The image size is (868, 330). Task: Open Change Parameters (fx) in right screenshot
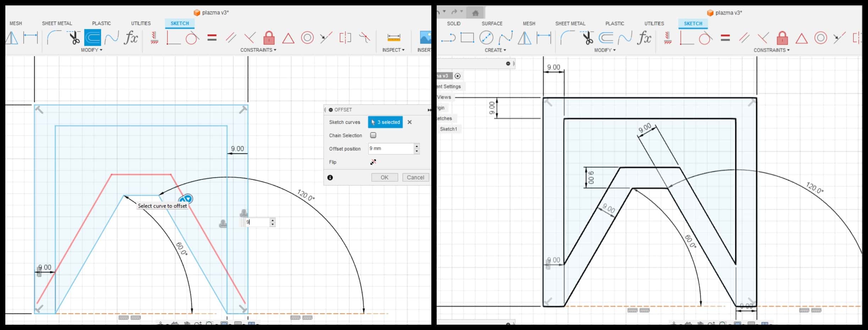click(644, 38)
